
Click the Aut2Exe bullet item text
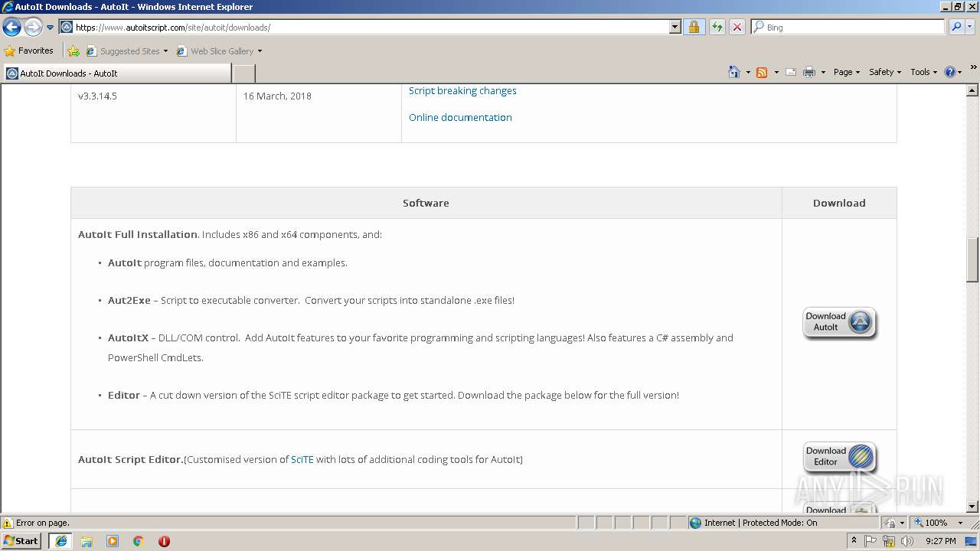[311, 300]
